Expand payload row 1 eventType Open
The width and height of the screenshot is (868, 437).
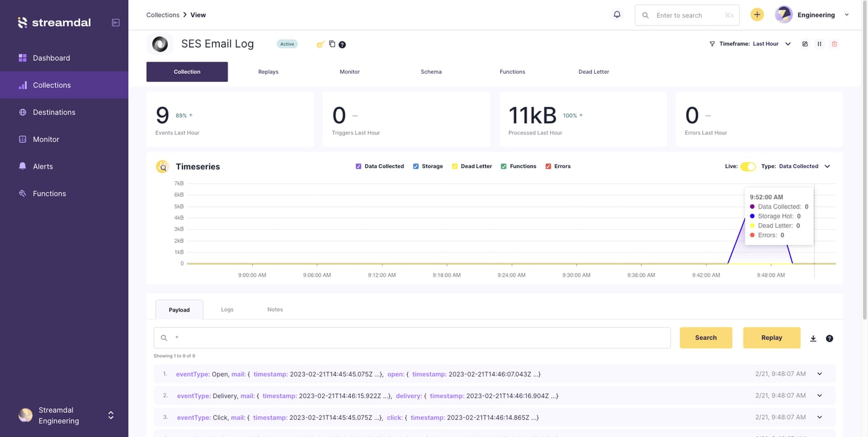click(x=820, y=374)
